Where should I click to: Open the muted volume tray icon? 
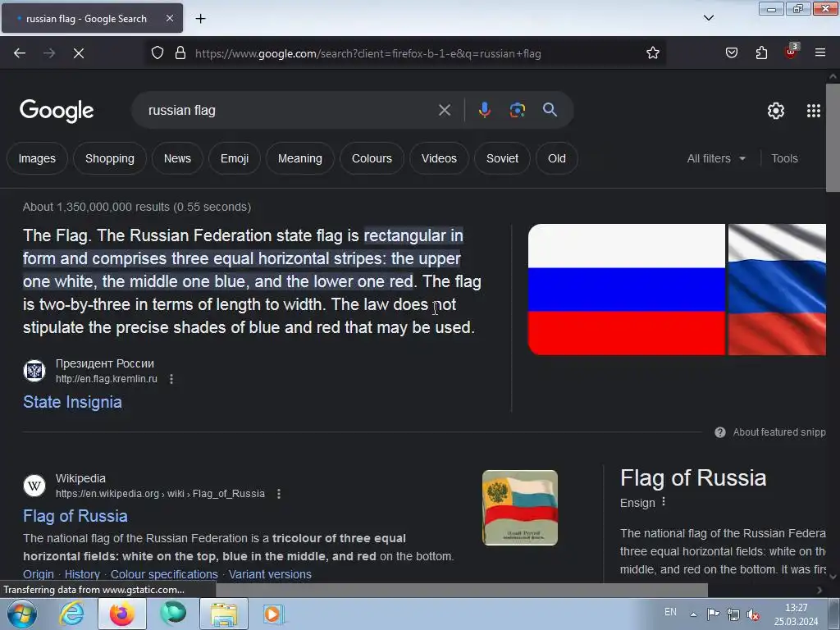tap(753, 614)
